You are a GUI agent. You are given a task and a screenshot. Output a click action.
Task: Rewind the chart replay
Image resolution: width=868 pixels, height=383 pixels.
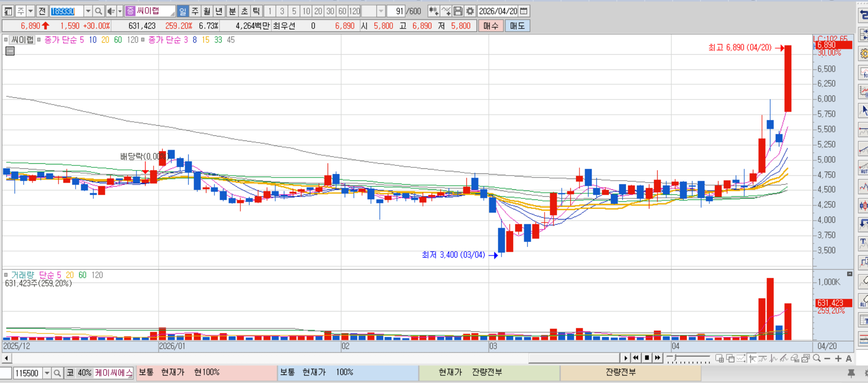click(x=636, y=358)
